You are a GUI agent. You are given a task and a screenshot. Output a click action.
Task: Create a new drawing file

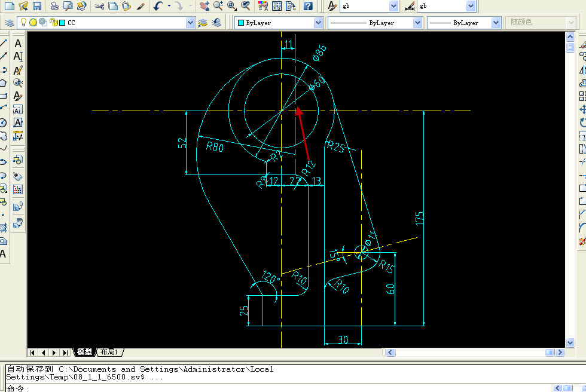click(10, 6)
